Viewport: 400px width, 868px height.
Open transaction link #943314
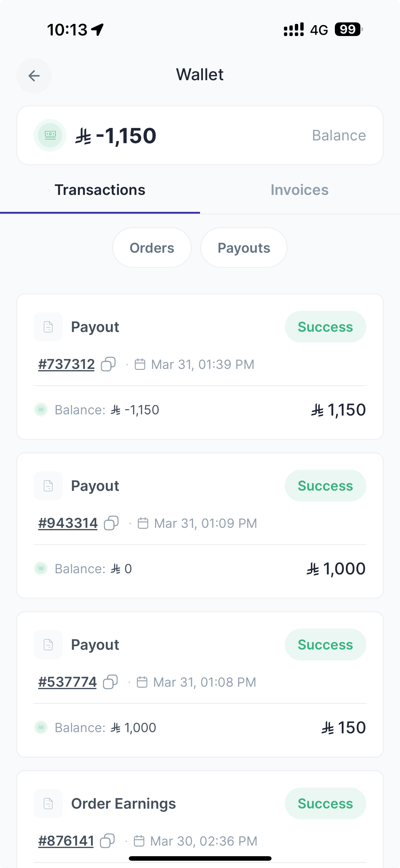coord(68,523)
